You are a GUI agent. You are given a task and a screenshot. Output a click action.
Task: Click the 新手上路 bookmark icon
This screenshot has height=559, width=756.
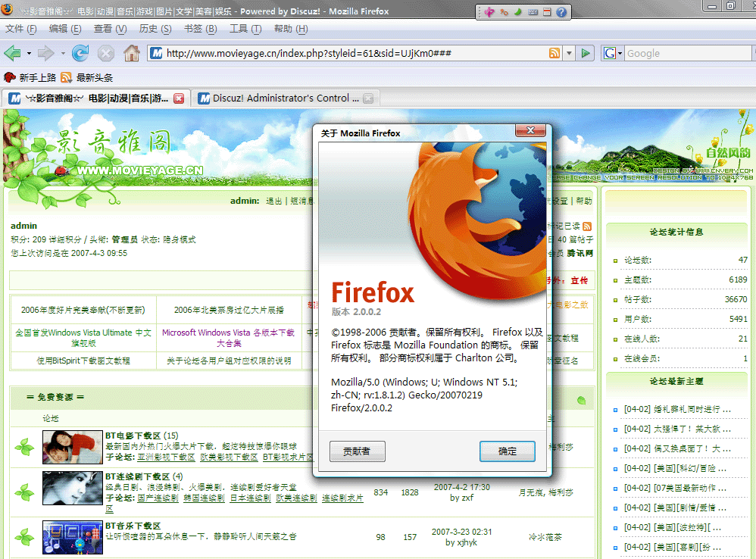[x=9, y=77]
